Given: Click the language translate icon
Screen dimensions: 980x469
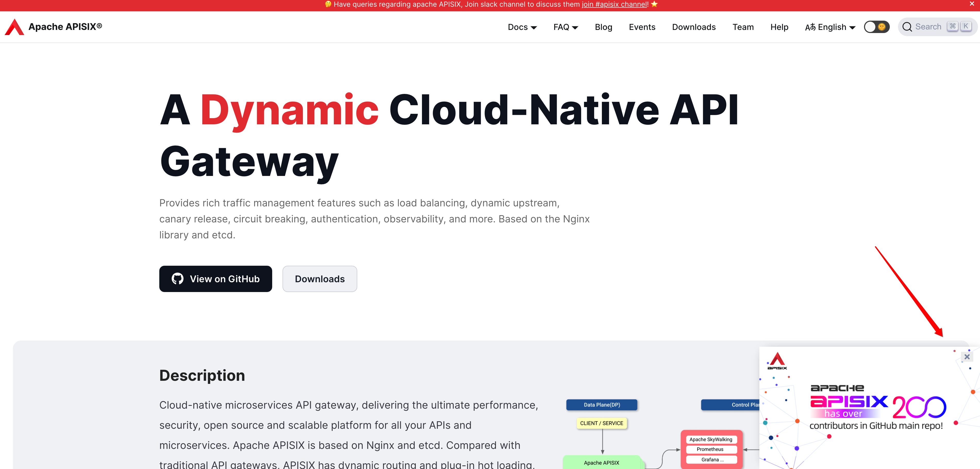Looking at the screenshot, I should 810,27.
